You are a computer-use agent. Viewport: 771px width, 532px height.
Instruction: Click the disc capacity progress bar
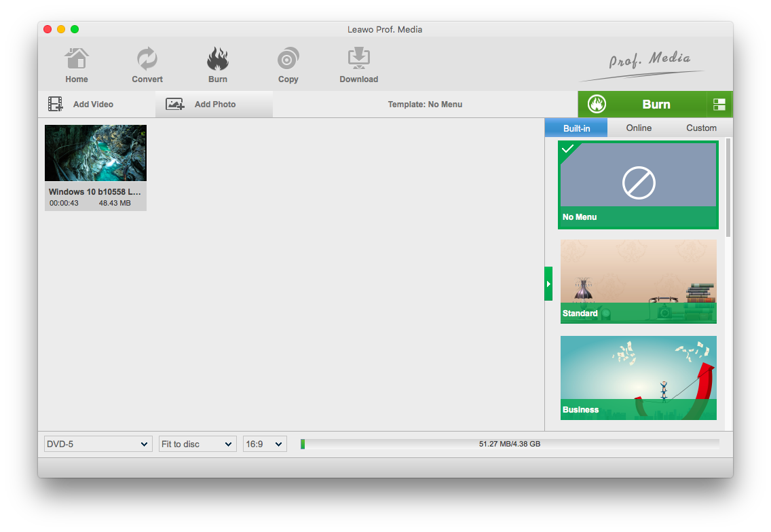pos(510,444)
